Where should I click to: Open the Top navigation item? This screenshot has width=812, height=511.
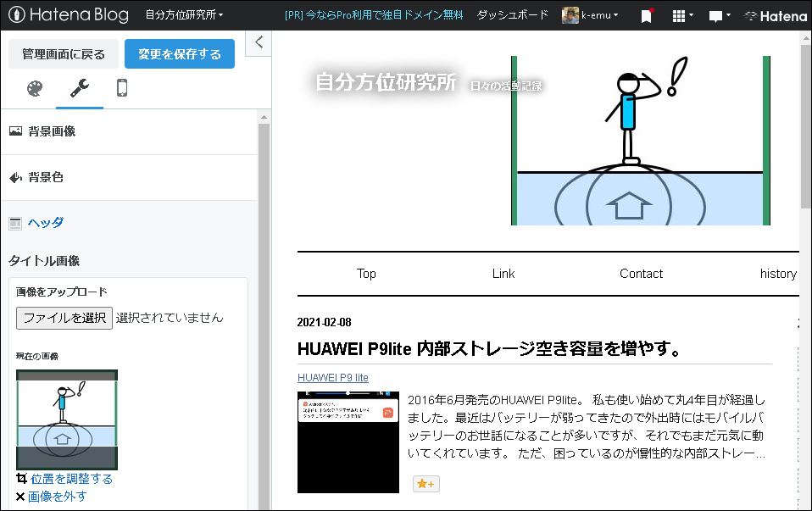(x=366, y=274)
